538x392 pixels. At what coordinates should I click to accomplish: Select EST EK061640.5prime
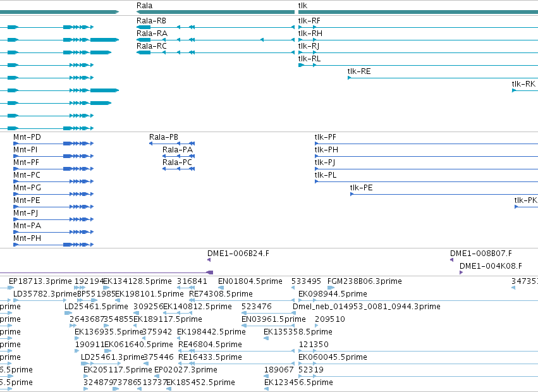107,351
